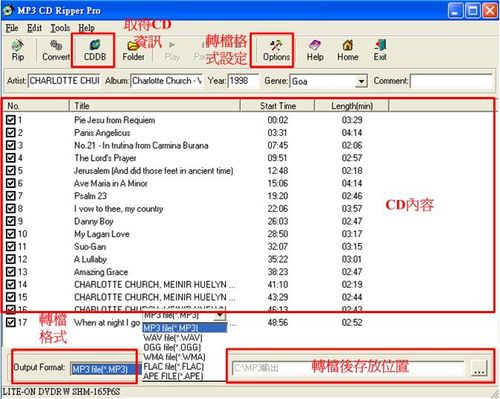Image resolution: width=500 pixels, height=399 pixels.
Task: Go to the Home icon
Action: 348,50
